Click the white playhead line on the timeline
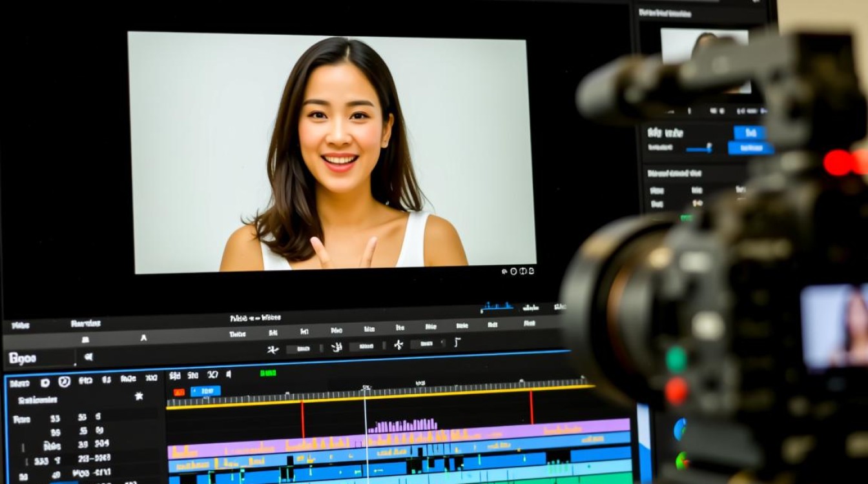The width and height of the screenshot is (868, 484). pos(366,436)
